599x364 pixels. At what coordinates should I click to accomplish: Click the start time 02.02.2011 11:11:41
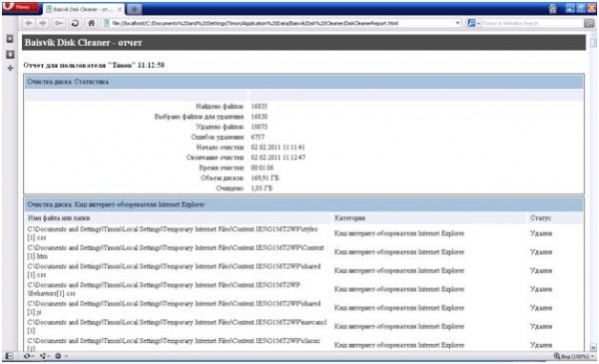click(278, 148)
